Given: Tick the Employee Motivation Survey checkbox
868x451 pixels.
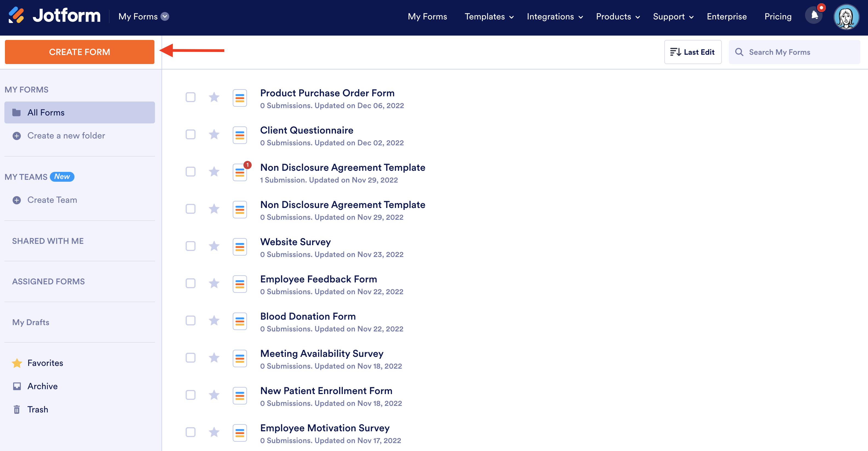Looking at the screenshot, I should [x=190, y=432].
